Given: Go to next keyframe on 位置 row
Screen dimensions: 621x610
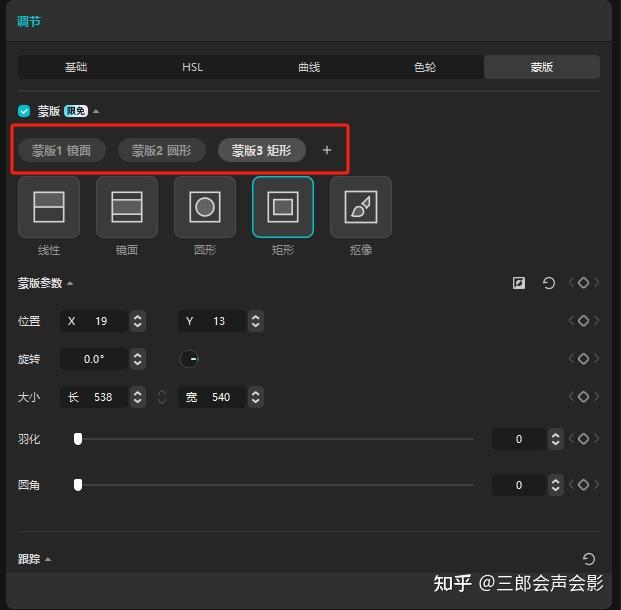Looking at the screenshot, I should pos(596,320).
